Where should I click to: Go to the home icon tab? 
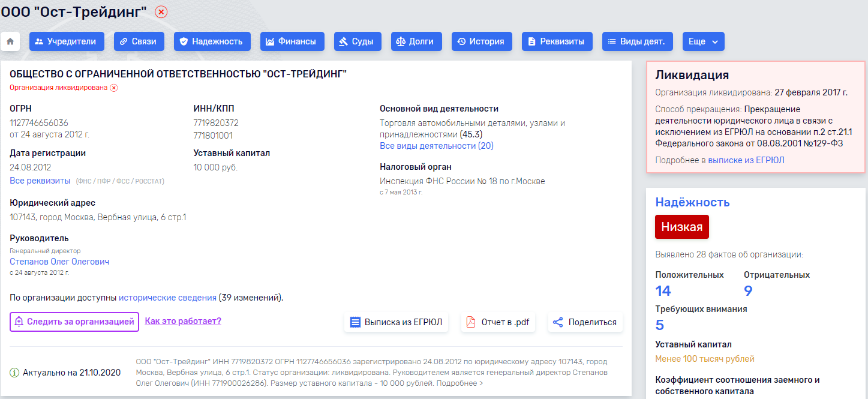tap(10, 41)
